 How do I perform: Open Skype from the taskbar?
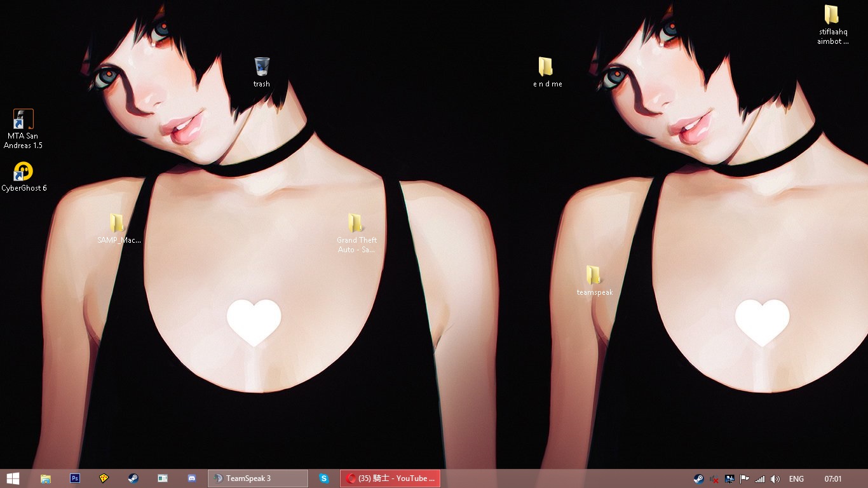coord(324,478)
